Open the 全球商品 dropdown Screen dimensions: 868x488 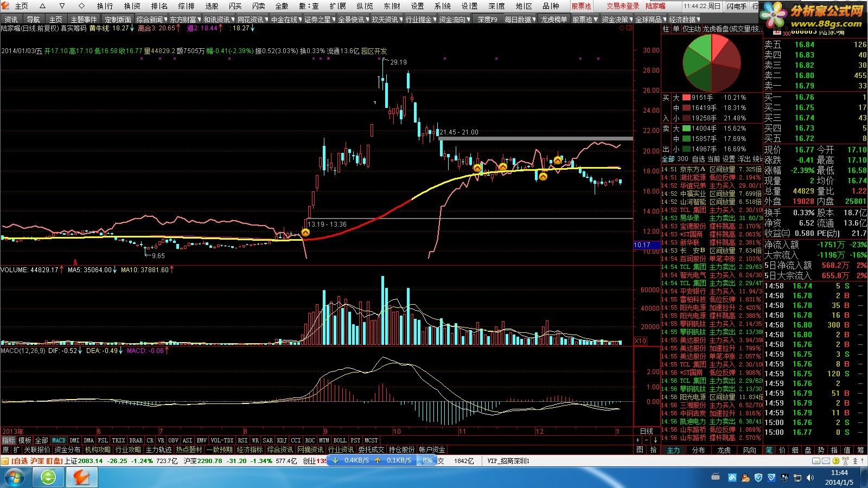click(650, 20)
